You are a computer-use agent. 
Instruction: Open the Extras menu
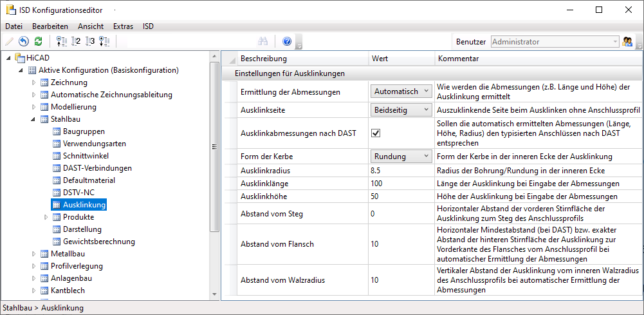[123, 26]
